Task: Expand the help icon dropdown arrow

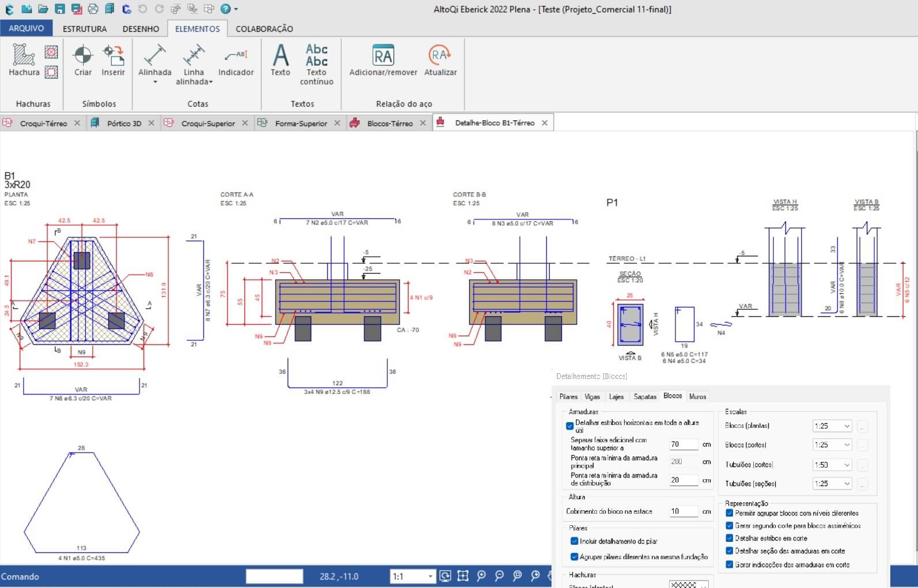Action: point(236,9)
